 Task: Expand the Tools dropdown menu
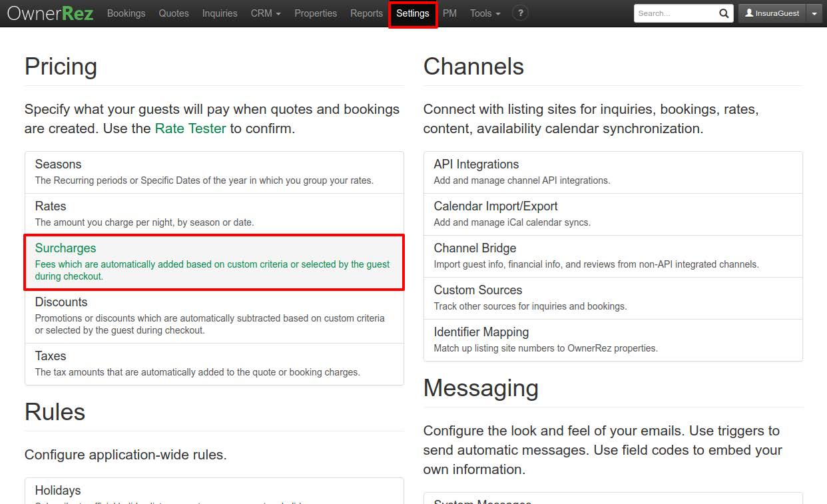tap(485, 13)
